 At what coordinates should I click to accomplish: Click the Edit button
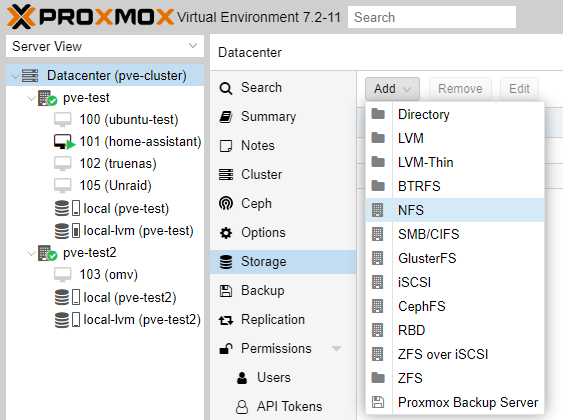519,89
